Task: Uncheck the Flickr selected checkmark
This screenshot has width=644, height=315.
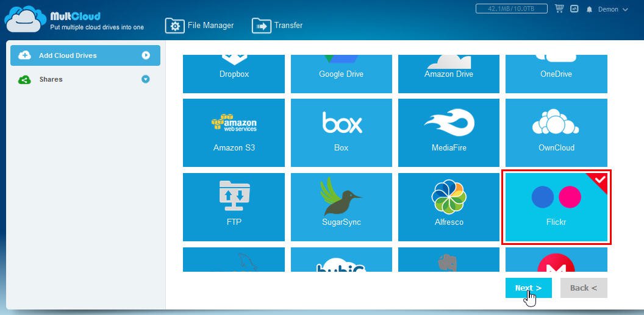Action: click(x=599, y=180)
